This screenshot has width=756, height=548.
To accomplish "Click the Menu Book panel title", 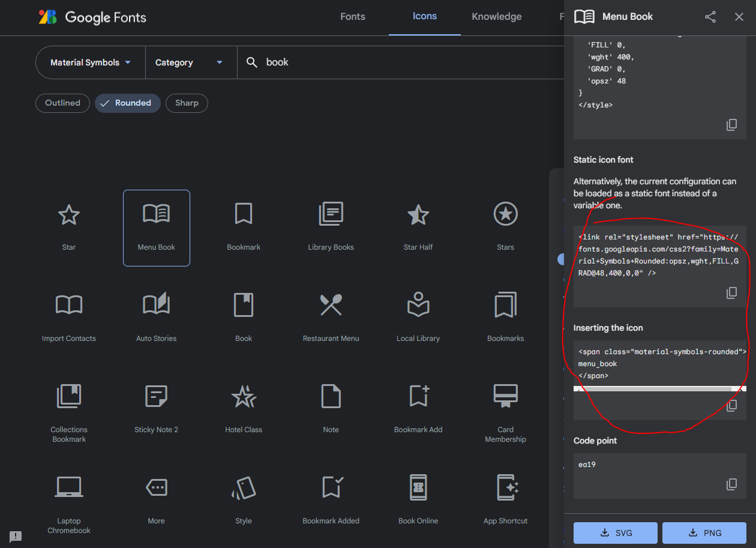I will click(x=628, y=17).
